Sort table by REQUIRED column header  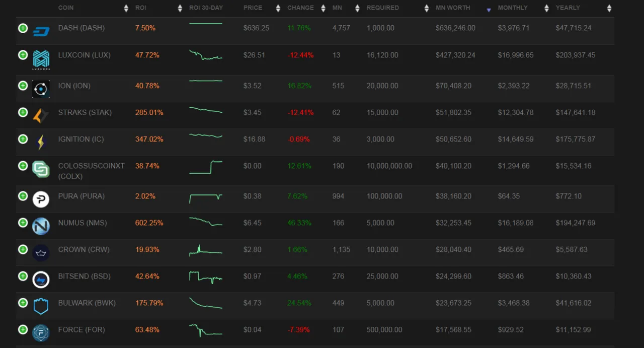383,8
